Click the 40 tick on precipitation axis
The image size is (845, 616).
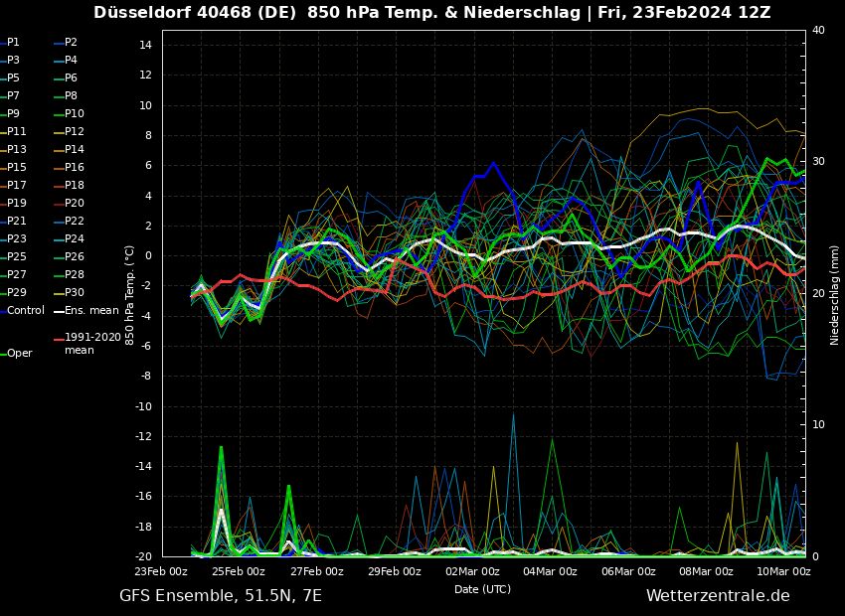coord(818,30)
